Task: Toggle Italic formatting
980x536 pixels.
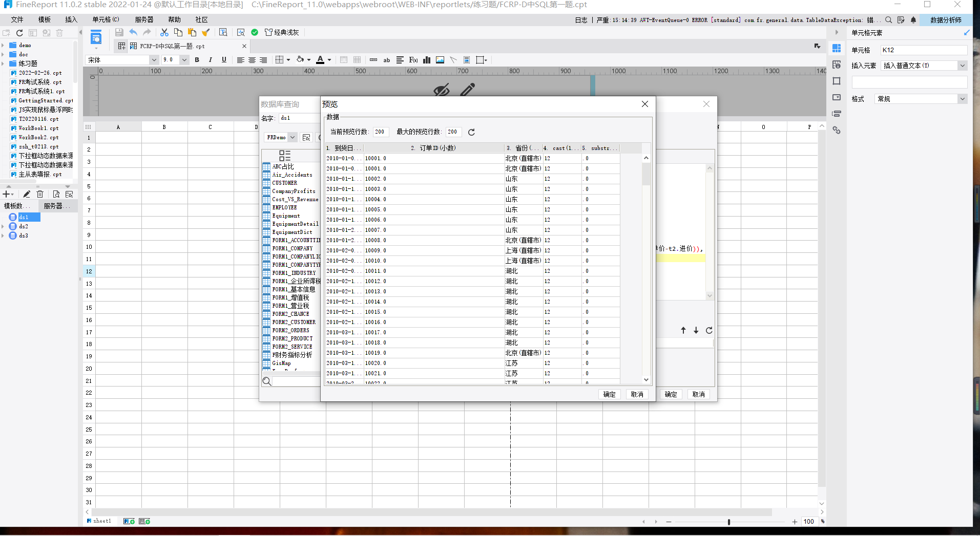Action: [x=211, y=60]
